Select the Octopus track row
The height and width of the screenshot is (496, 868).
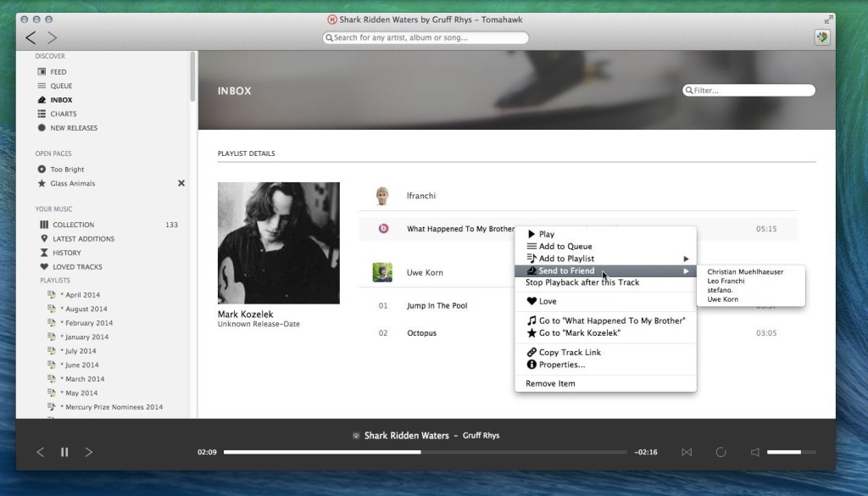(578, 332)
